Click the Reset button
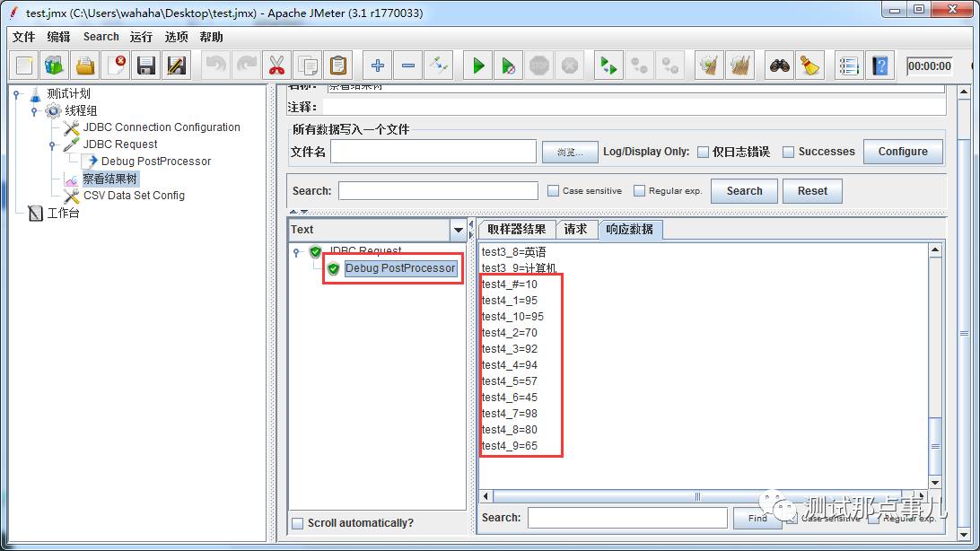This screenshot has width=980, height=551. point(812,191)
